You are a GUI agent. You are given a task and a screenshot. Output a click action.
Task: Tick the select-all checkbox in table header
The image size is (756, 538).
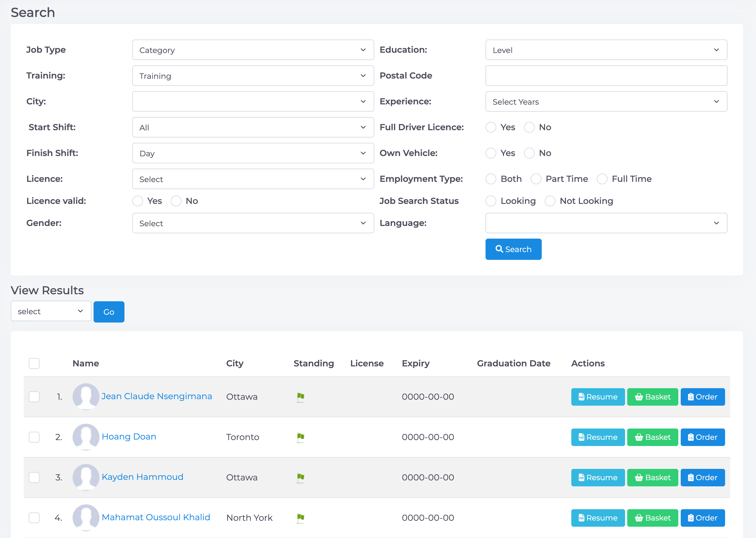[34, 363]
